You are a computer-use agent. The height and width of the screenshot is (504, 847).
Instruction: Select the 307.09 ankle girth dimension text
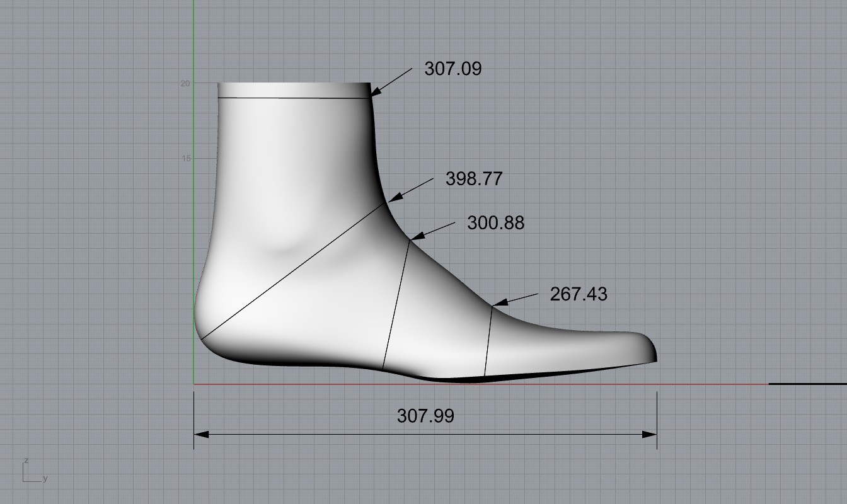tap(452, 69)
